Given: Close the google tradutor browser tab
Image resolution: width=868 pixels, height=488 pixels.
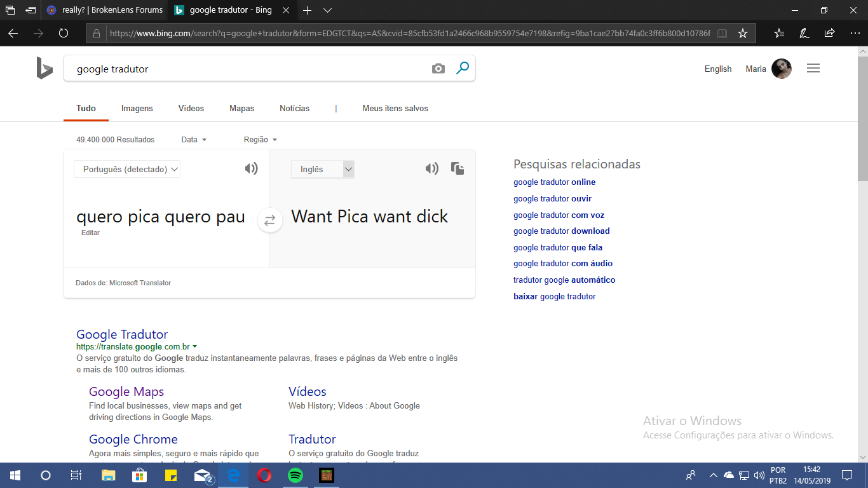Looking at the screenshot, I should [286, 10].
